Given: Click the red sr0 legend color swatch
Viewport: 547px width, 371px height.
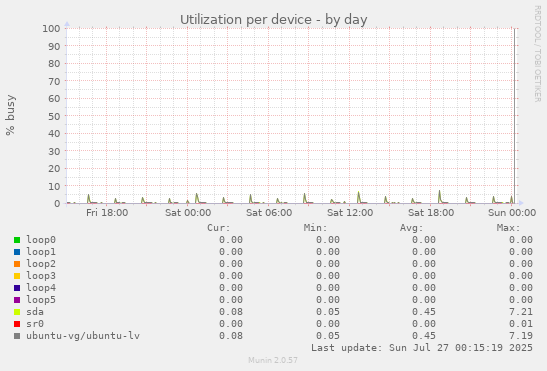Looking at the screenshot, I should (17, 324).
